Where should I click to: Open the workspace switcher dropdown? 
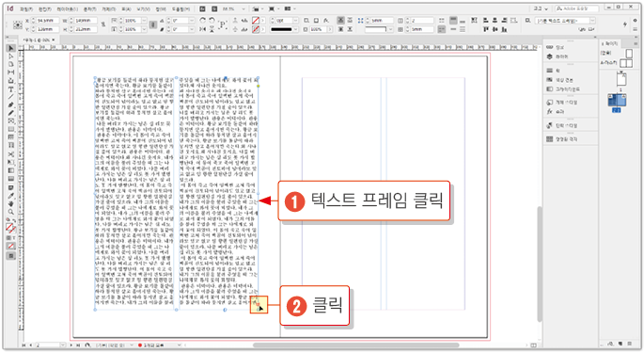click(x=541, y=8)
